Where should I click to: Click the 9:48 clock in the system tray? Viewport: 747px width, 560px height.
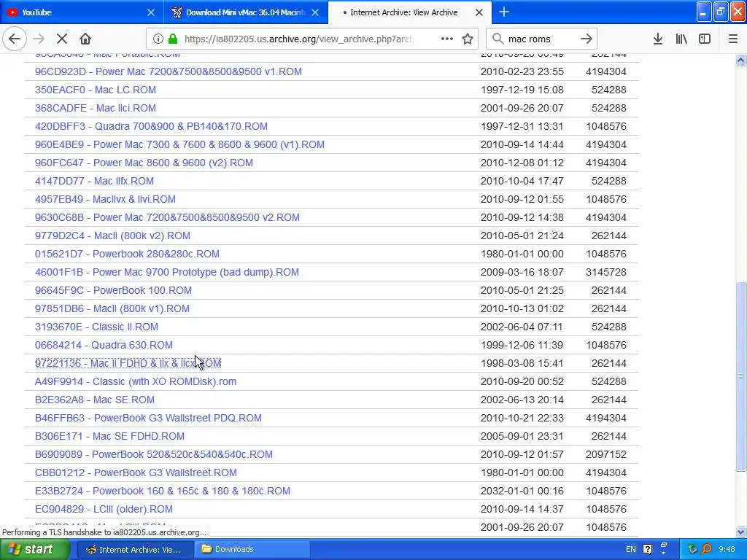tap(727, 550)
